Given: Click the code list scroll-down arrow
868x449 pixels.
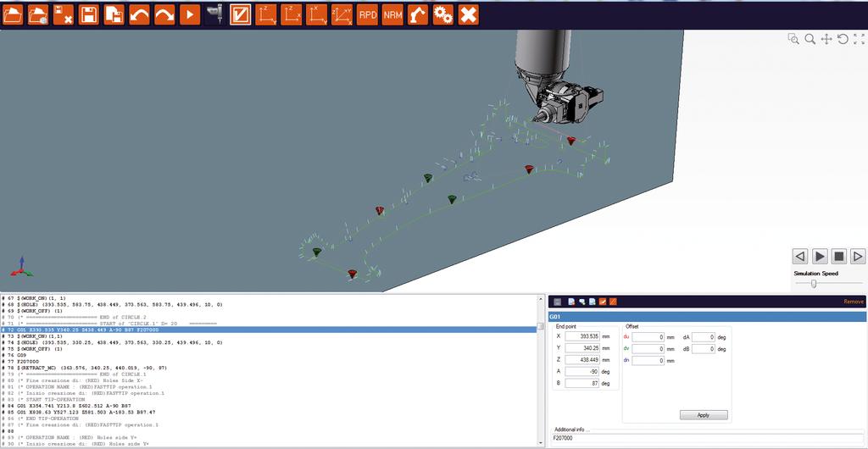Looking at the screenshot, I should coord(541,442).
